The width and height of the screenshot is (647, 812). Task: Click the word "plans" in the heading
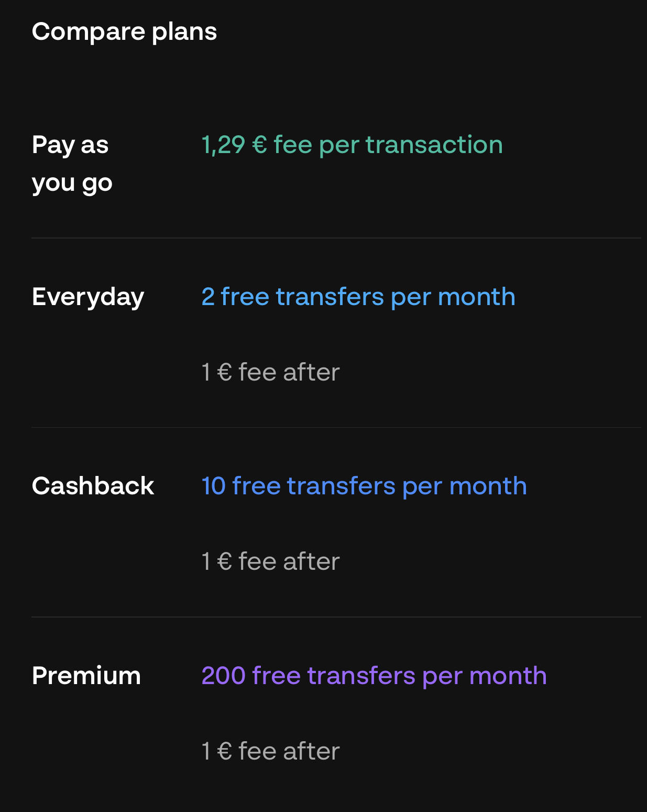184,33
